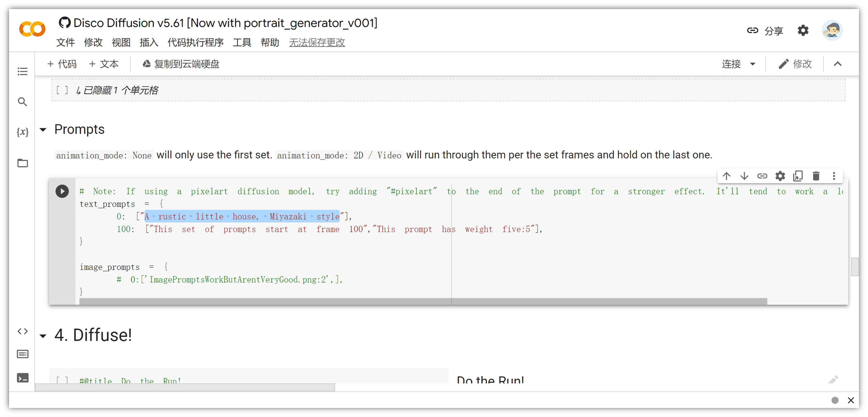Add a code cell with + 代码
868x417 pixels.
coord(62,64)
